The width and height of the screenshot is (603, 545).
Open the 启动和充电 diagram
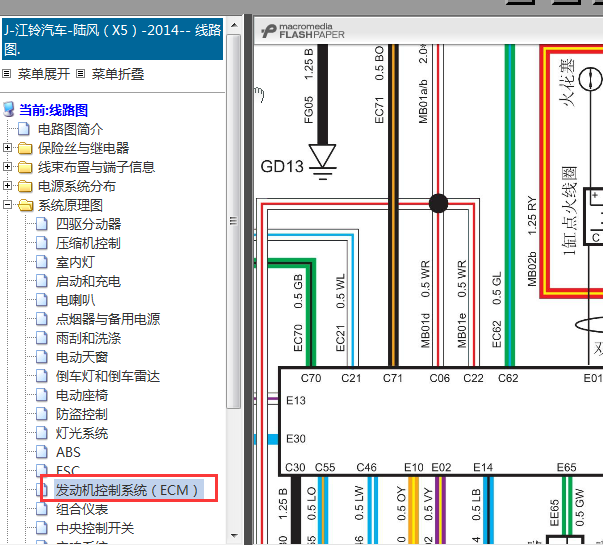click(x=88, y=281)
